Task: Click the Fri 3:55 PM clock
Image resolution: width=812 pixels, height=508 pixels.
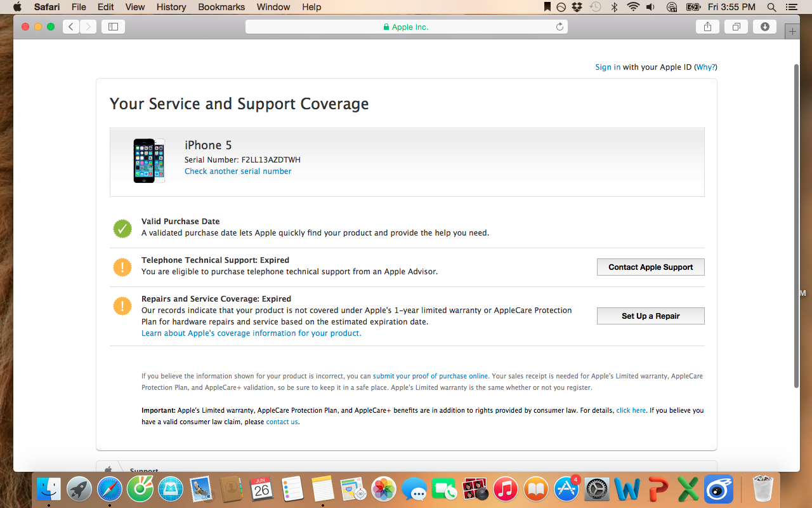Action: point(731,7)
